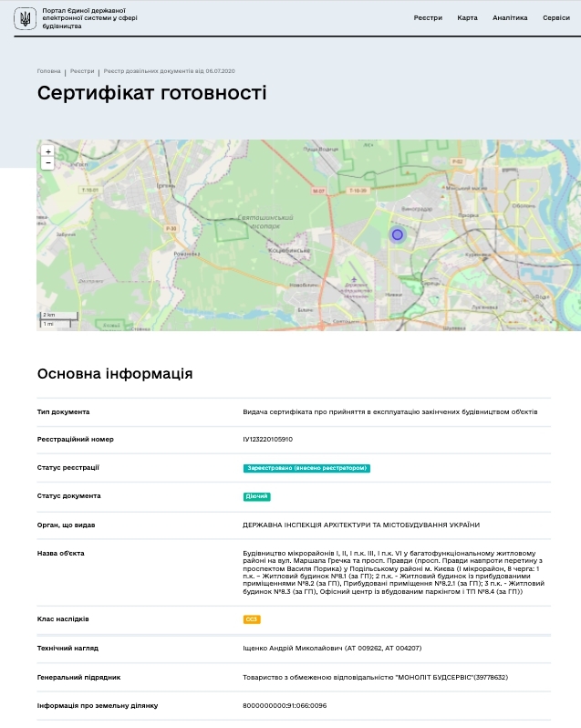Go to Головна breadcrumb link
This screenshot has width=581, height=728.
point(48,71)
